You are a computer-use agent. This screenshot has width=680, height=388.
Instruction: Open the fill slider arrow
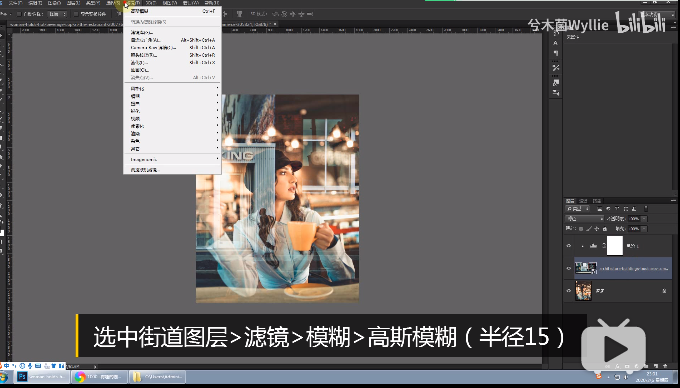click(x=644, y=229)
